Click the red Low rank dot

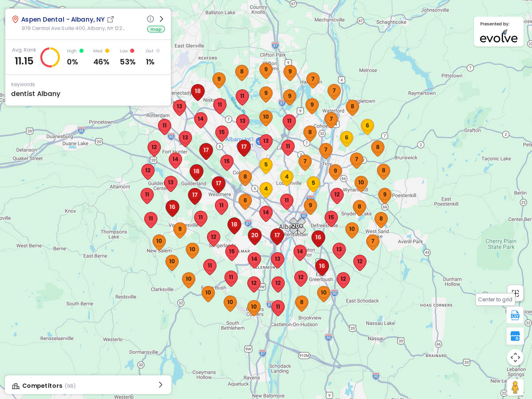click(x=132, y=51)
